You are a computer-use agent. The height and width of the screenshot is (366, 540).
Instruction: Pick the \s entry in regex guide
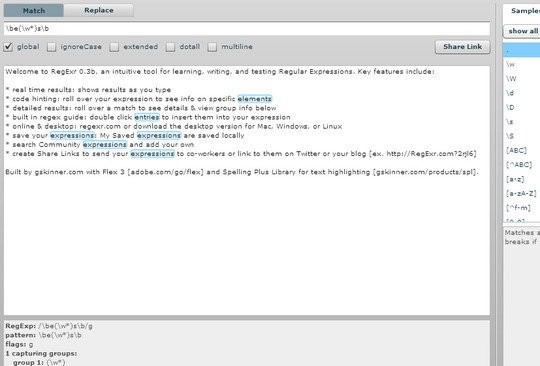(521, 122)
